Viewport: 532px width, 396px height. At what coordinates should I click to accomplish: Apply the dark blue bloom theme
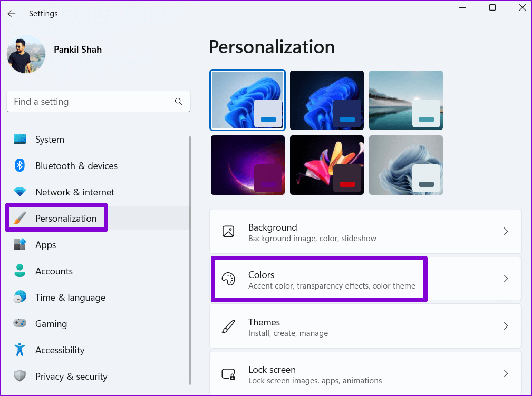coord(327,100)
